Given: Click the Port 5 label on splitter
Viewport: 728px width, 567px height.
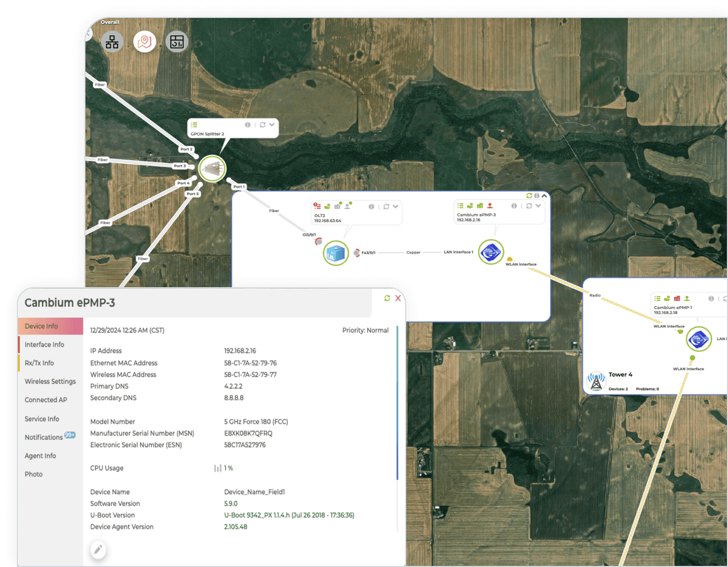Looking at the screenshot, I should coord(193,194).
